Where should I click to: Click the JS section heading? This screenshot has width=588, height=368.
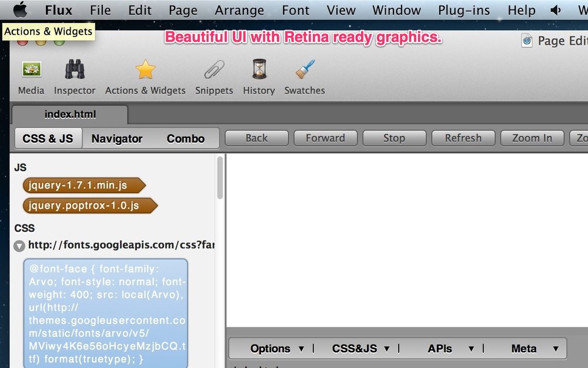(x=20, y=167)
